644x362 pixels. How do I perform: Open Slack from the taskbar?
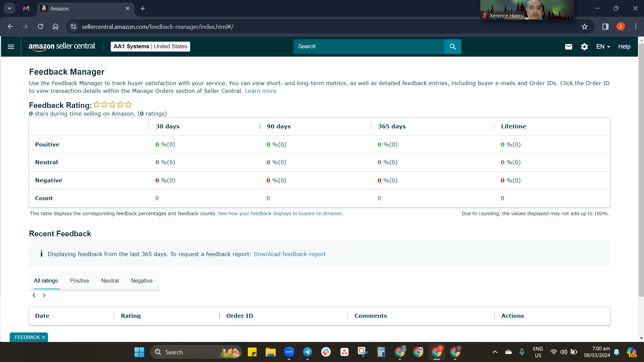tap(326, 352)
